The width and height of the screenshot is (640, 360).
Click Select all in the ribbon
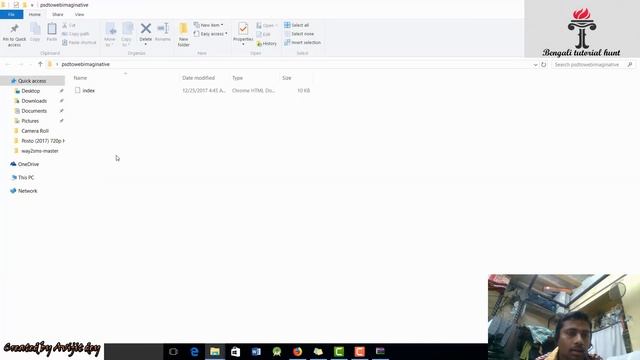[x=297, y=25]
